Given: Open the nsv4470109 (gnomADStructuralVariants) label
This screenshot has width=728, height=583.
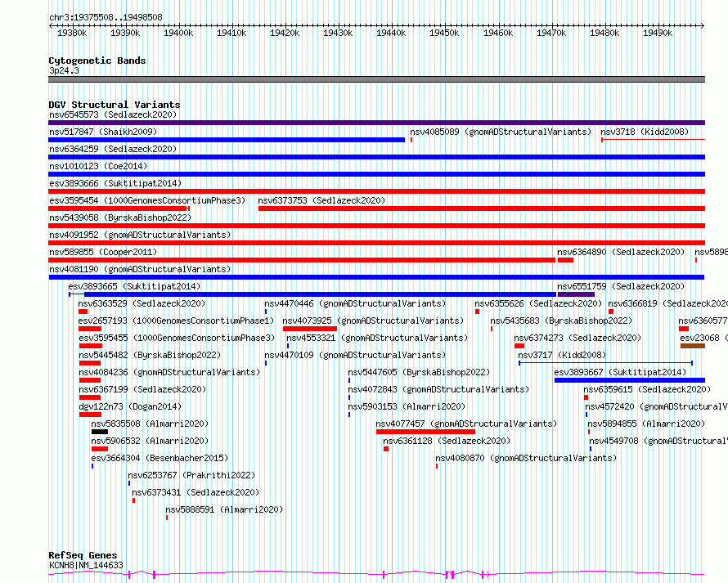Looking at the screenshot, I should [x=355, y=355].
